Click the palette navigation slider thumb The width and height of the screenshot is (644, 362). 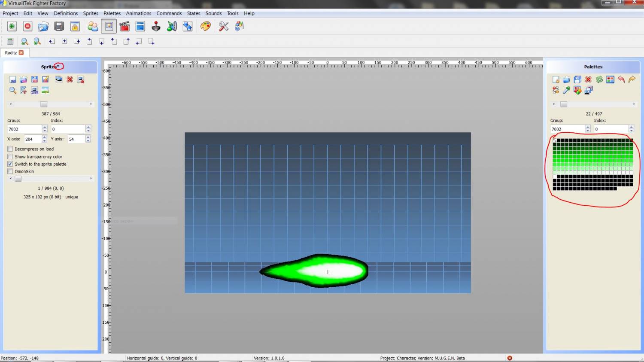pos(564,104)
